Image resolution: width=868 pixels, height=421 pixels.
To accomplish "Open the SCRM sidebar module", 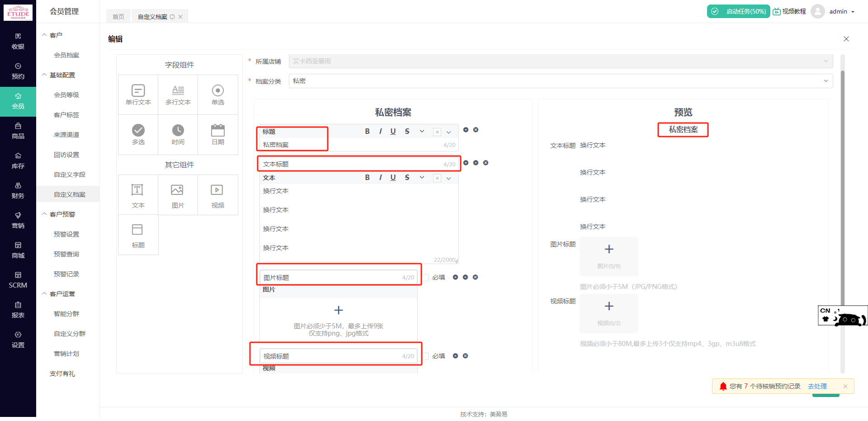I will (18, 279).
